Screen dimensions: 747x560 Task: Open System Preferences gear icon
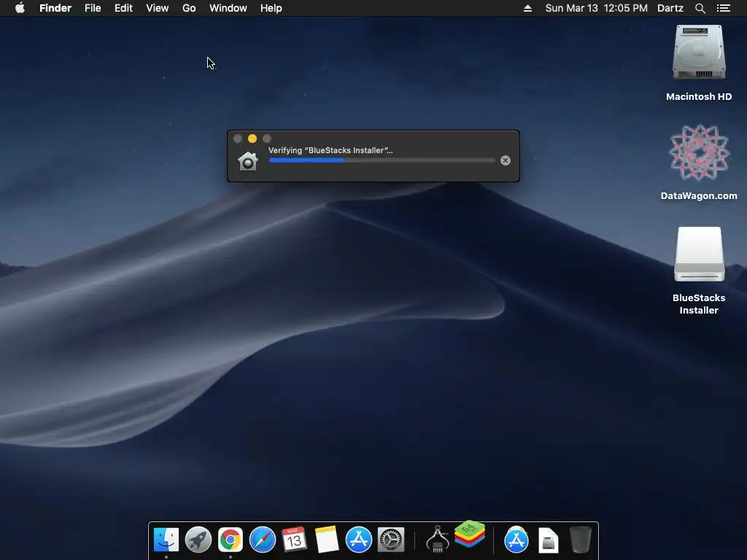point(391,540)
